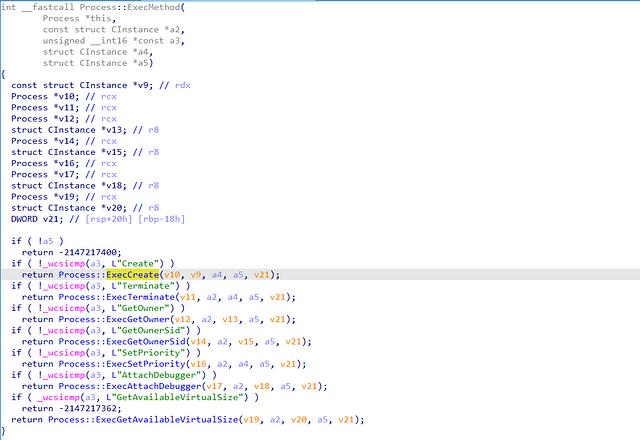This screenshot has height=440, width=640.
Task: Click the a4 parameter in signature
Action: 143,52
